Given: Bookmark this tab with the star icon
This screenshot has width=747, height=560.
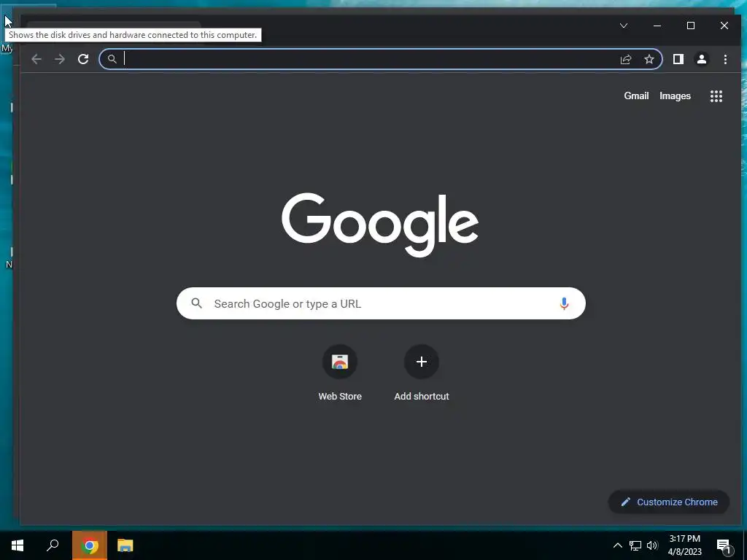Looking at the screenshot, I should (x=649, y=59).
